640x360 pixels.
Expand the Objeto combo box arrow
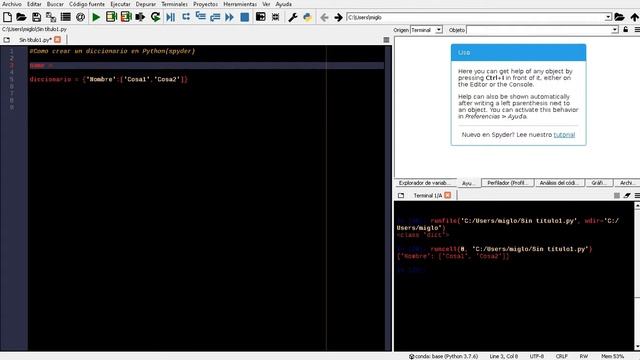pos(615,30)
